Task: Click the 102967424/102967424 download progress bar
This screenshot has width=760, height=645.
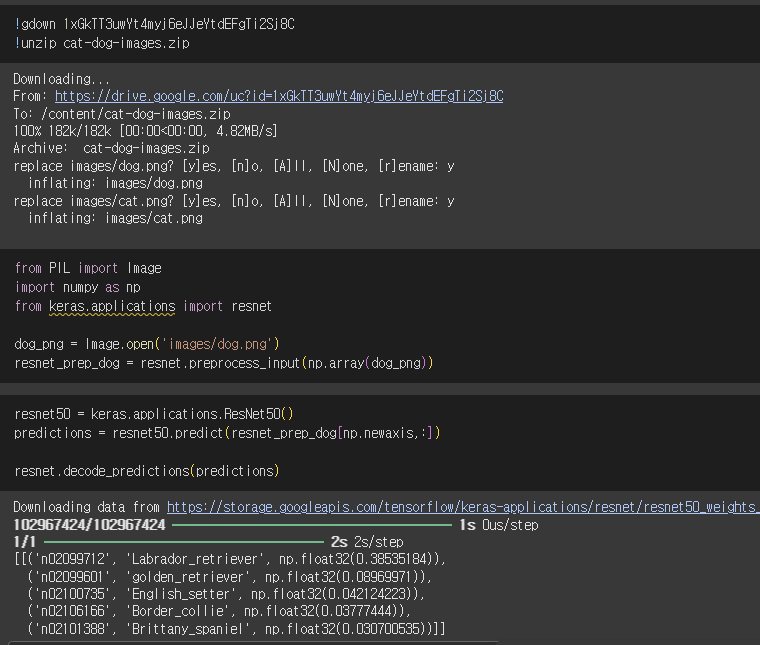Action: click(312, 525)
